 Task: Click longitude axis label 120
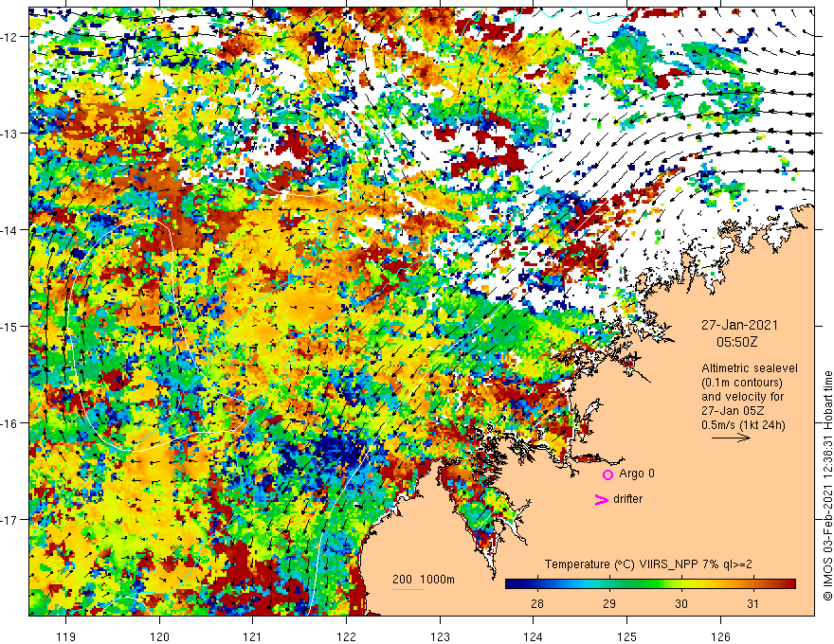[x=159, y=636]
